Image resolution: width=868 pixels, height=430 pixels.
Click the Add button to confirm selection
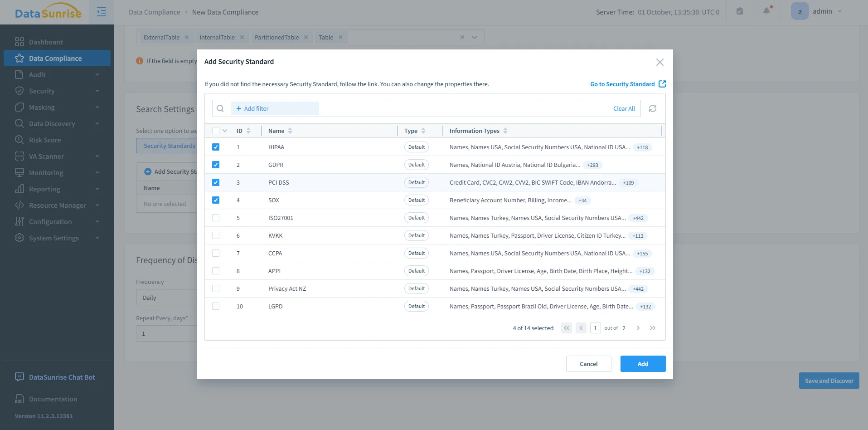click(x=642, y=363)
